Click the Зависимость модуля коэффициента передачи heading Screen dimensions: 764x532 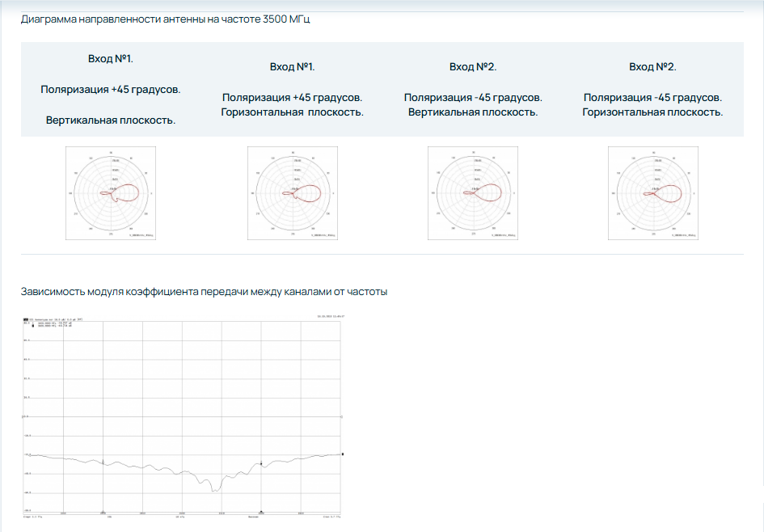204,291
